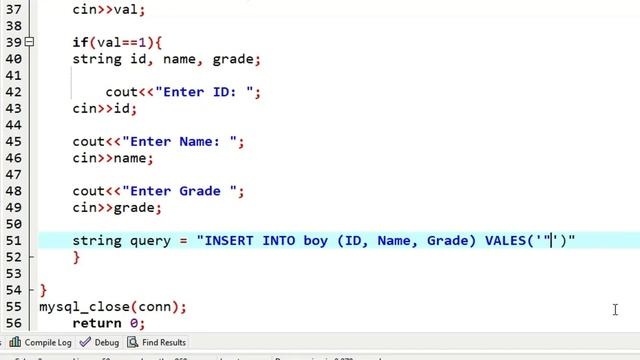Image resolution: width=640 pixels, height=360 pixels.
Task: Click the Debug checkmark icon
Action: (85, 342)
